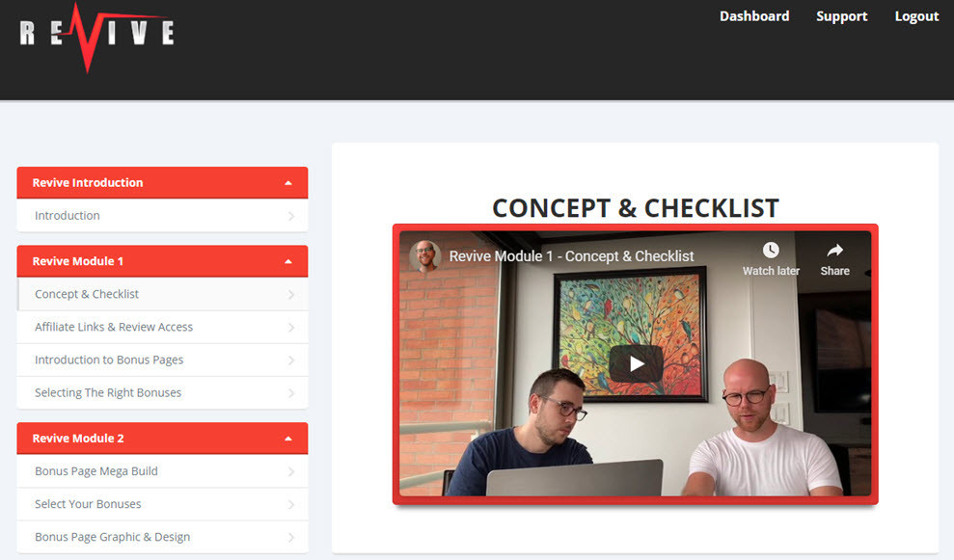Collapse the Revive Introduction section

(x=288, y=183)
